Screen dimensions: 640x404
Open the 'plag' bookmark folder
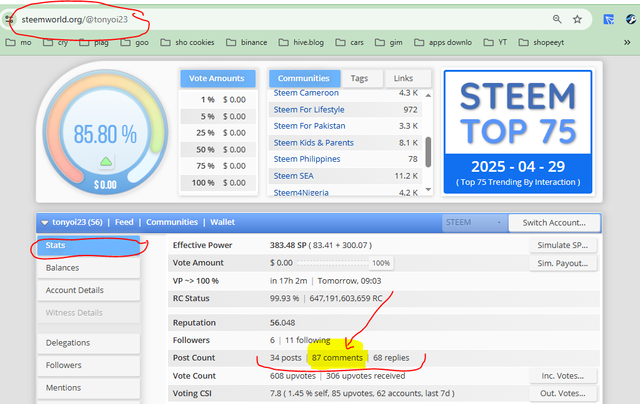coord(94,42)
